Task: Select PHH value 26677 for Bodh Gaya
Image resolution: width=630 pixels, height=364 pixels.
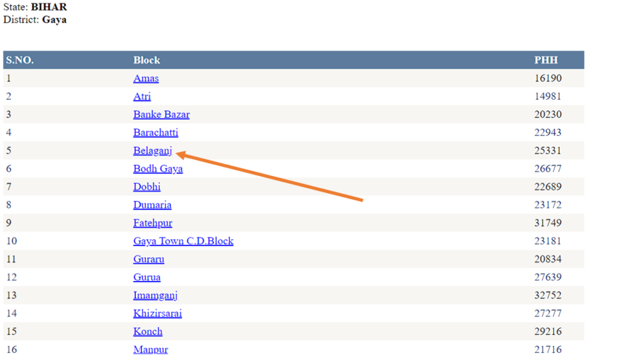Action: [548, 168]
